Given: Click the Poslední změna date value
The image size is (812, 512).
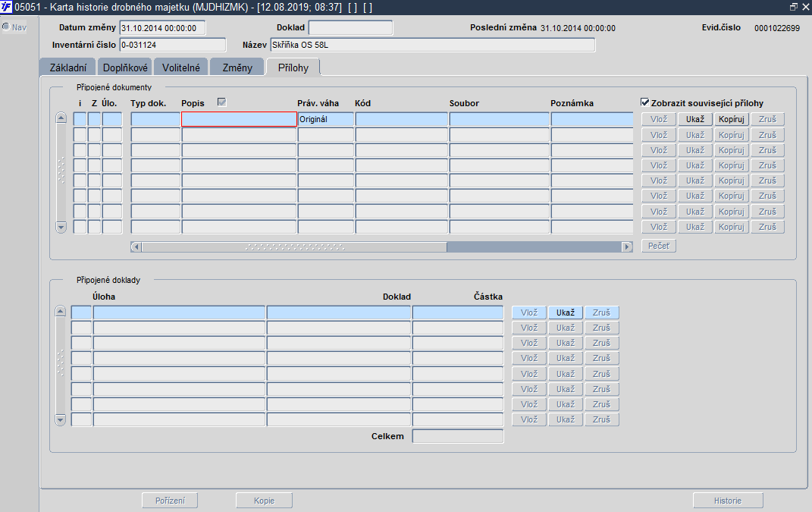Looking at the screenshot, I should pos(578,28).
